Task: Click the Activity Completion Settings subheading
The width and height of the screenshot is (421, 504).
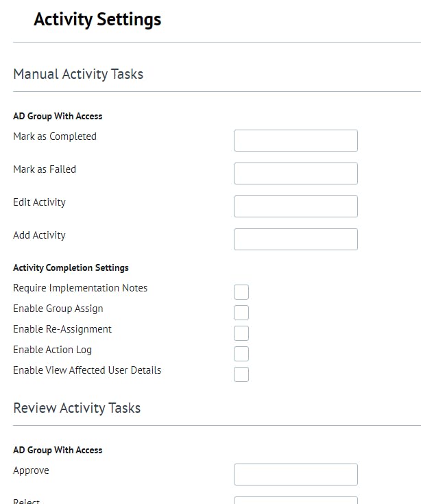Action: [71, 267]
